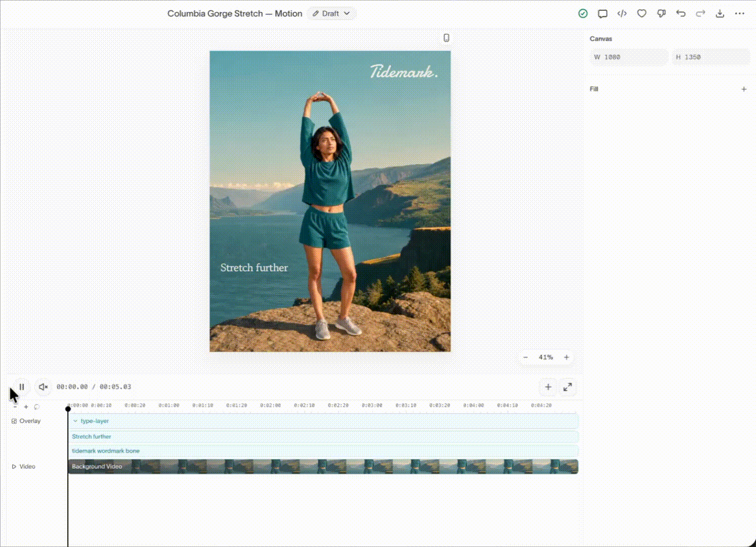Click the 0:04:00 mark on the timeline ruler
This screenshot has height=547, width=756.
point(473,405)
